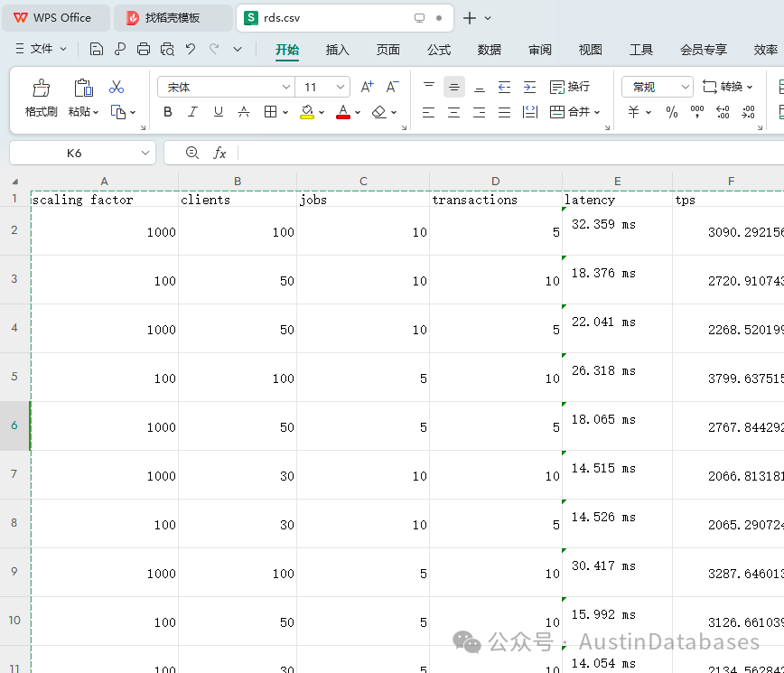
Task: Click the Paste clipboard icon
Action: pos(83,88)
